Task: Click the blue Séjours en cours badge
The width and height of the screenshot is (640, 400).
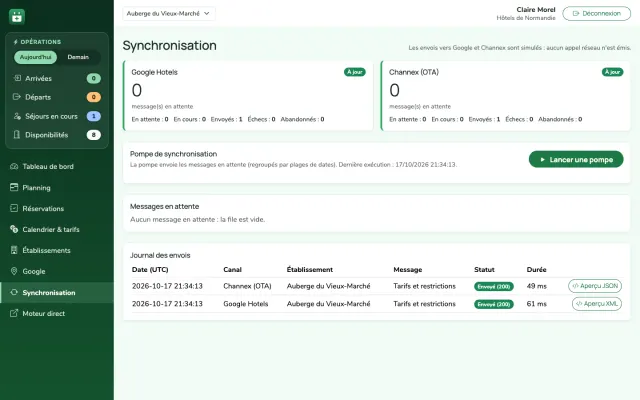Action: [x=93, y=116]
